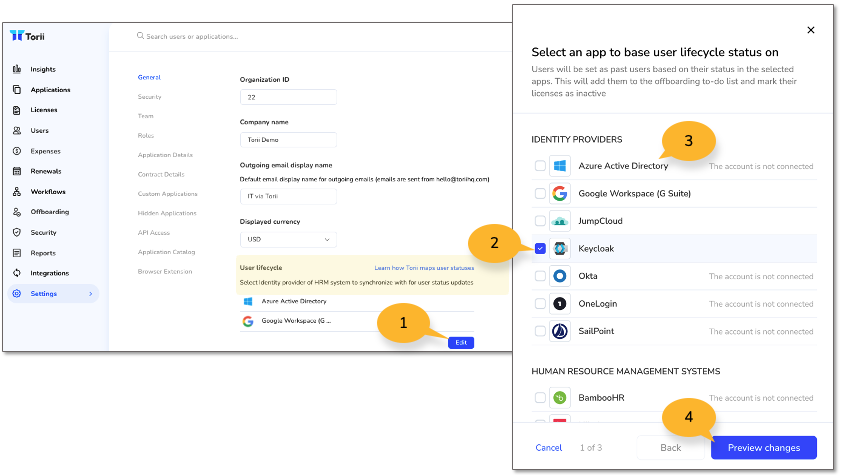The height and width of the screenshot is (475, 841).
Task: Open the Displayed currency USD dropdown
Action: 288,239
